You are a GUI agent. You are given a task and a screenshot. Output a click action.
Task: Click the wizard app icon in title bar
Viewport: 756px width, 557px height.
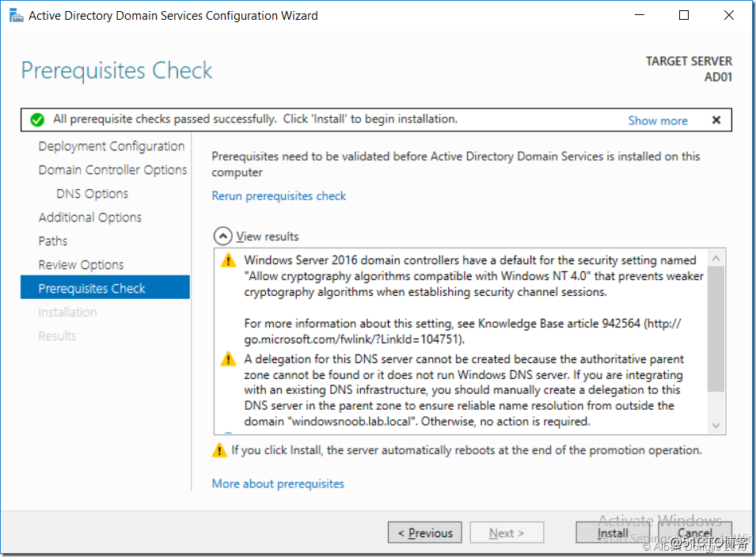coord(16,15)
